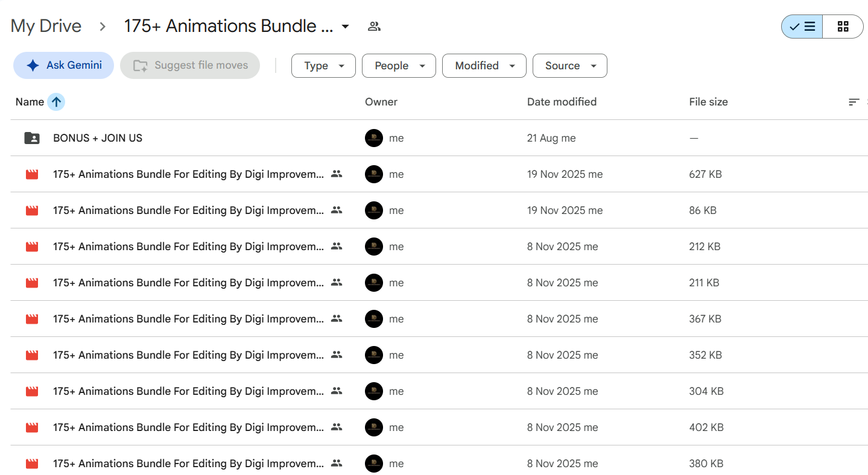Click the 627 KB file size cell
The width and height of the screenshot is (868, 475).
coord(705,174)
